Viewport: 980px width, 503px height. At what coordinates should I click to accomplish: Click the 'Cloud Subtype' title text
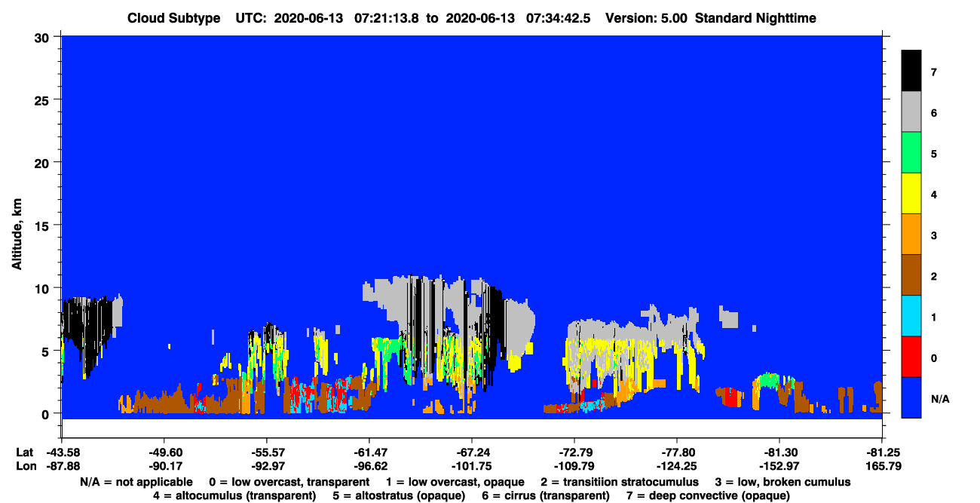[x=173, y=18]
